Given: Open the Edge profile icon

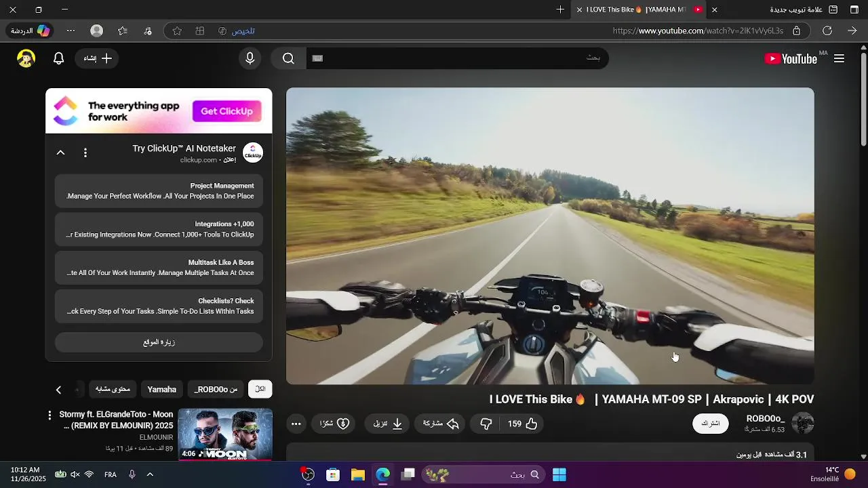Looking at the screenshot, I should click(97, 31).
